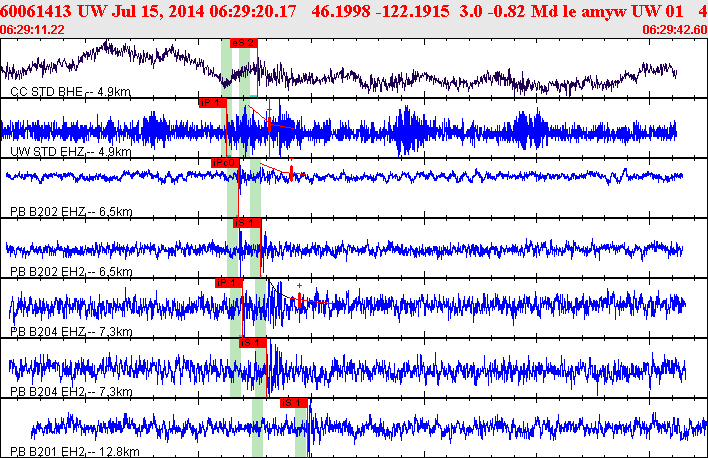The width and height of the screenshot is (708, 458).
Task: Select the PB B204 EH2 channel label
Action: (70, 392)
